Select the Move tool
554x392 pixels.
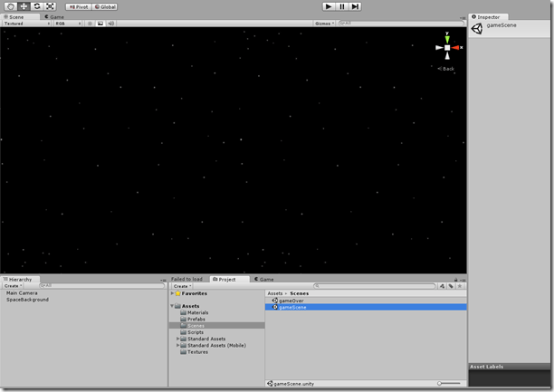[x=24, y=6]
